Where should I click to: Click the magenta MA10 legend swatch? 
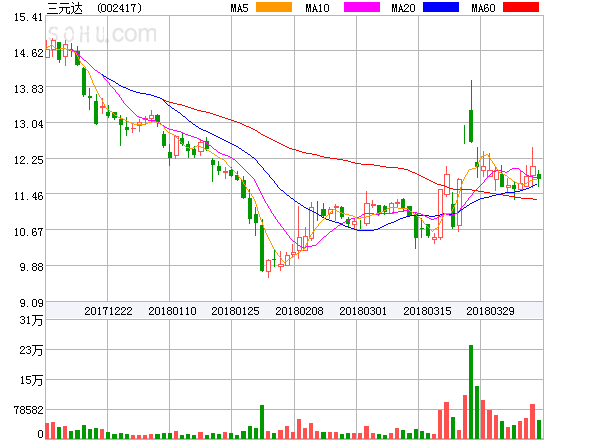point(362,7)
